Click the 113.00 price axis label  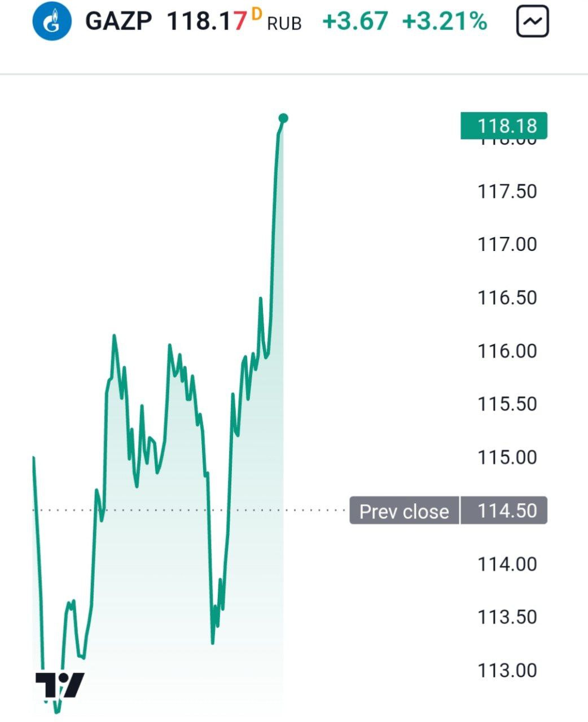(x=507, y=670)
